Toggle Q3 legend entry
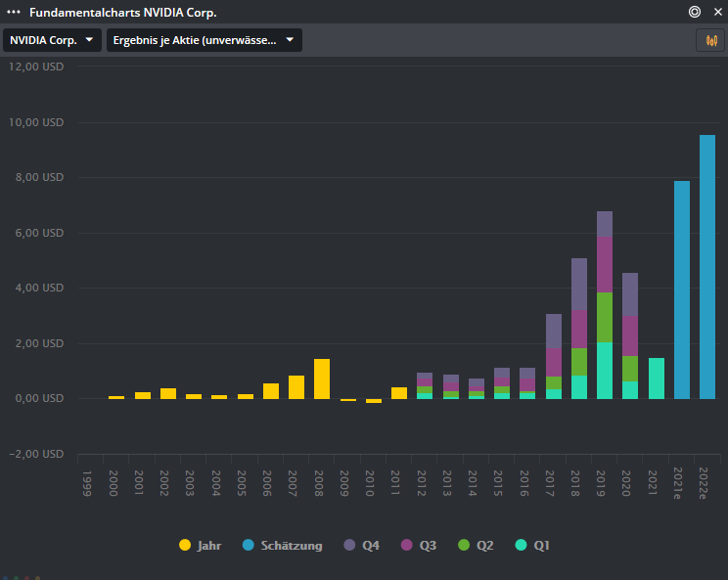728x580 pixels. point(419,545)
